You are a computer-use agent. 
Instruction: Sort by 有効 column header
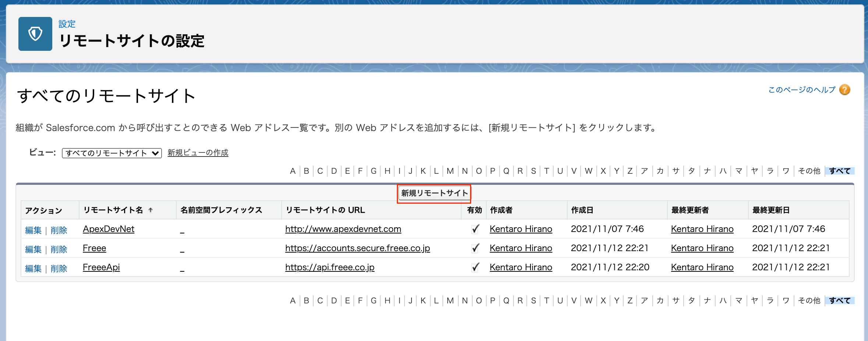474,210
